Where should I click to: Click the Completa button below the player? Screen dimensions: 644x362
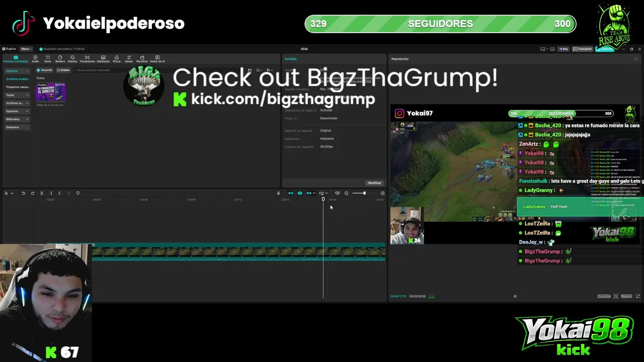pos(604,296)
